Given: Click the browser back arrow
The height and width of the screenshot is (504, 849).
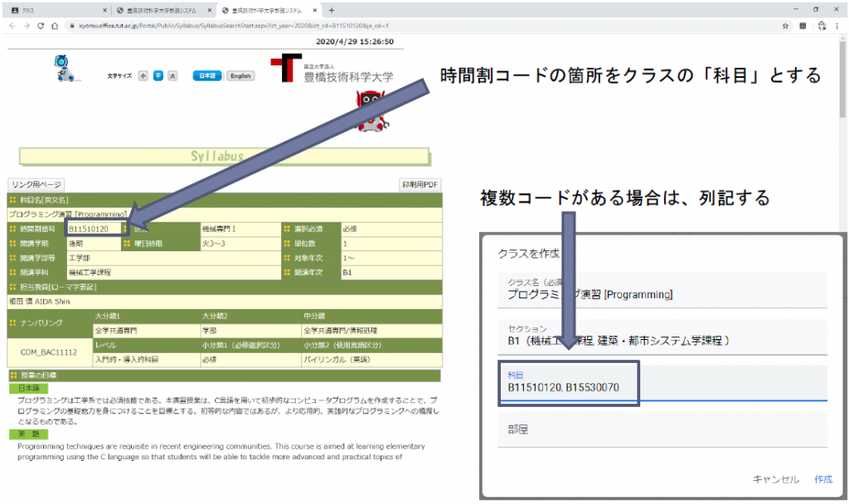Looking at the screenshot, I should pos(12,26).
